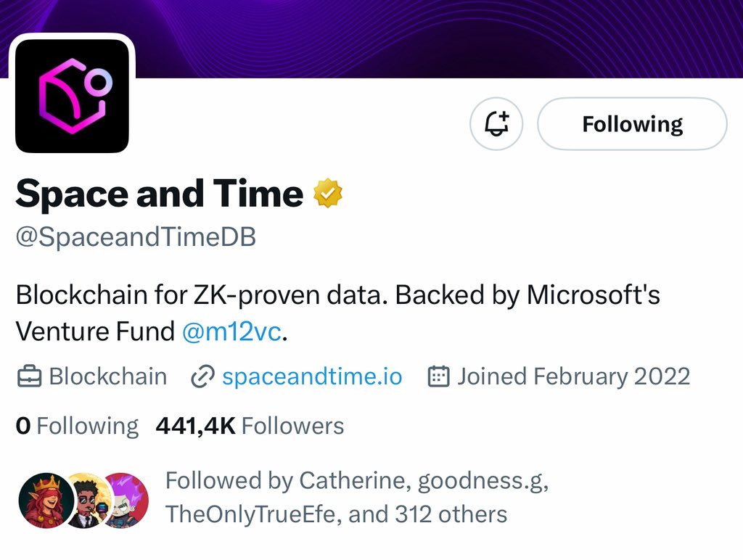Open the @m12vc mention link
This screenshot has height=560, width=743.
[232, 331]
